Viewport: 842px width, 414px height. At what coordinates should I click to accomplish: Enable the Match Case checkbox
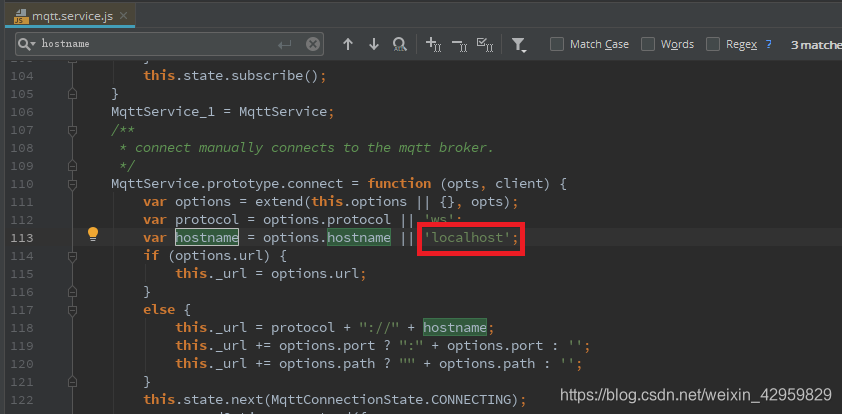557,44
